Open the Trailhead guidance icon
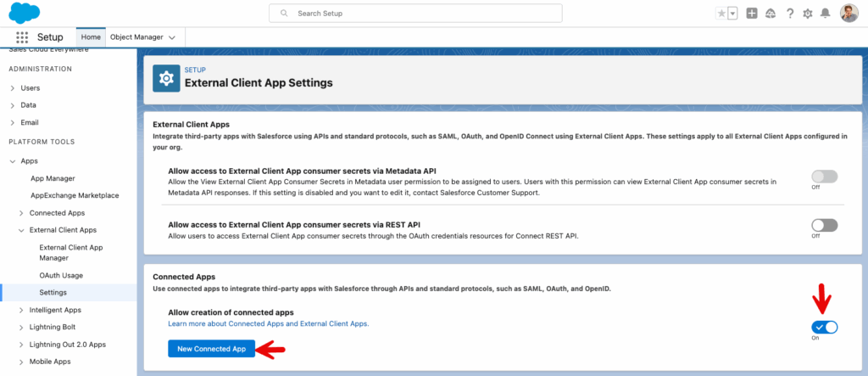Viewport: 868px width, 376px height. coord(770,14)
